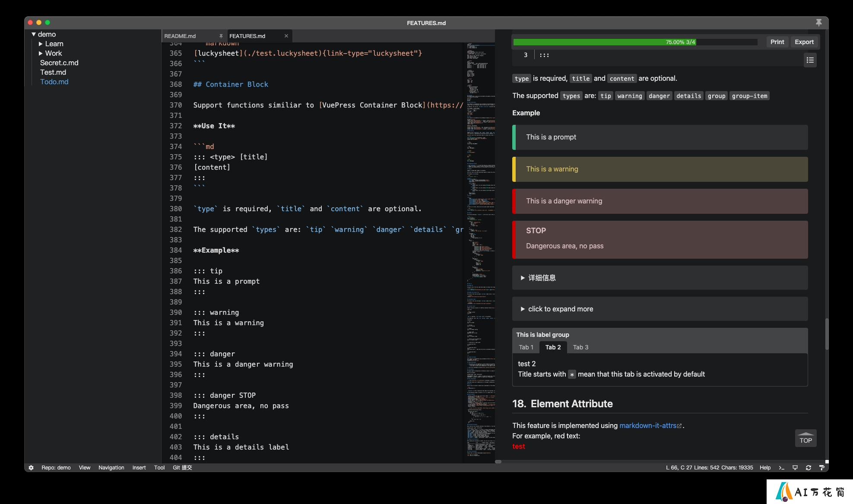Open the outline list icon in preview
Screen dimensions: 853x504
pos(810,60)
